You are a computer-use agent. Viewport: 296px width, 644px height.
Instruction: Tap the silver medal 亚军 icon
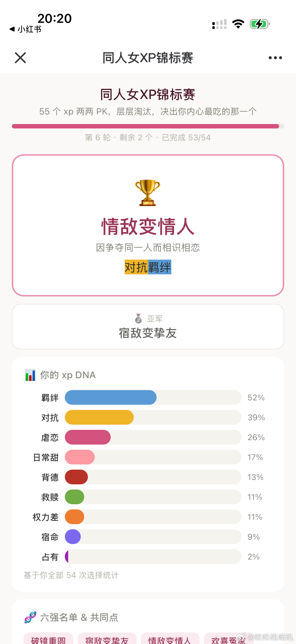click(138, 319)
